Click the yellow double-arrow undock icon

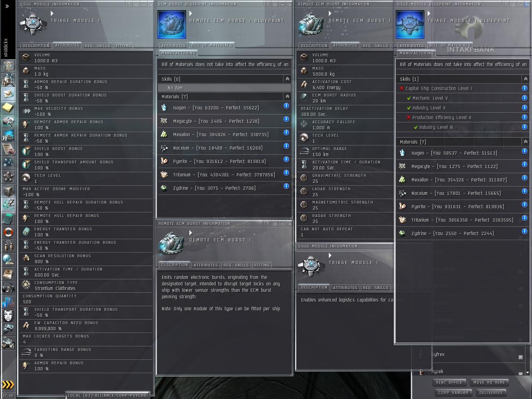(x=8, y=384)
